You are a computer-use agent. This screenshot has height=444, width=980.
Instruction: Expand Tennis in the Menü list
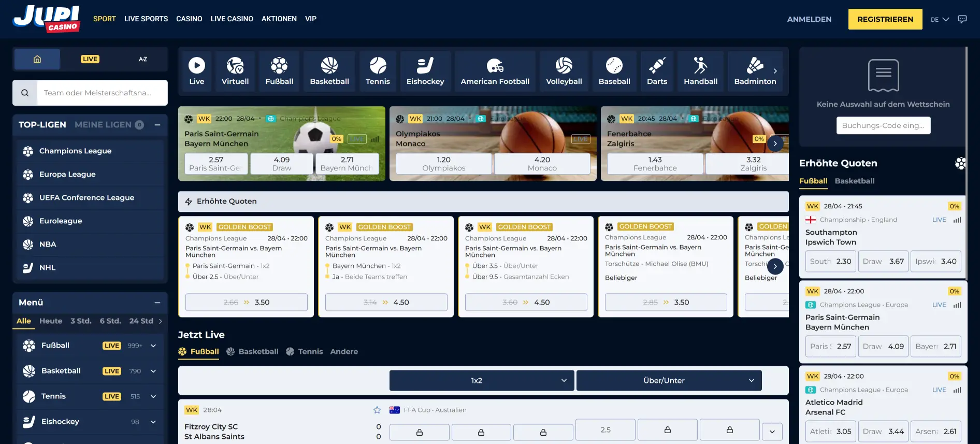(153, 396)
